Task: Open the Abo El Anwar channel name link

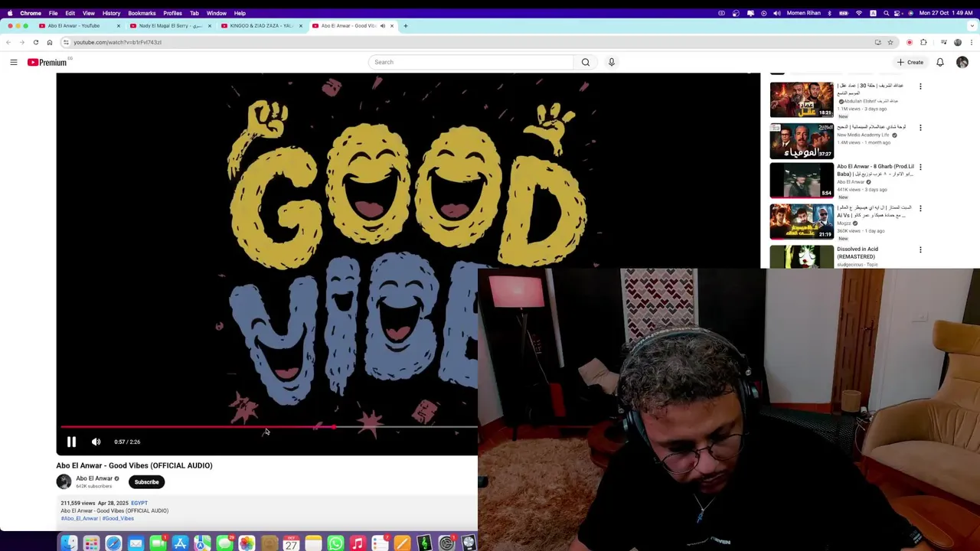Action: click(94, 478)
